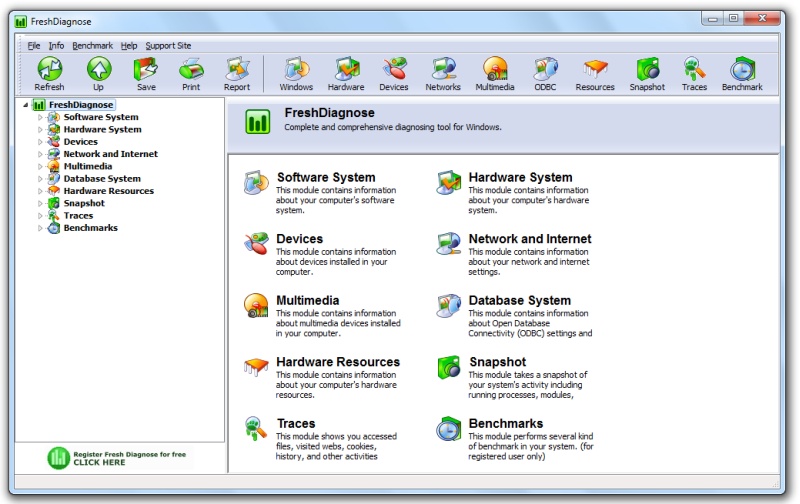Viewport: 800px width, 504px height.
Task: Expand the Hardware Resources tree node
Action: coord(40,191)
